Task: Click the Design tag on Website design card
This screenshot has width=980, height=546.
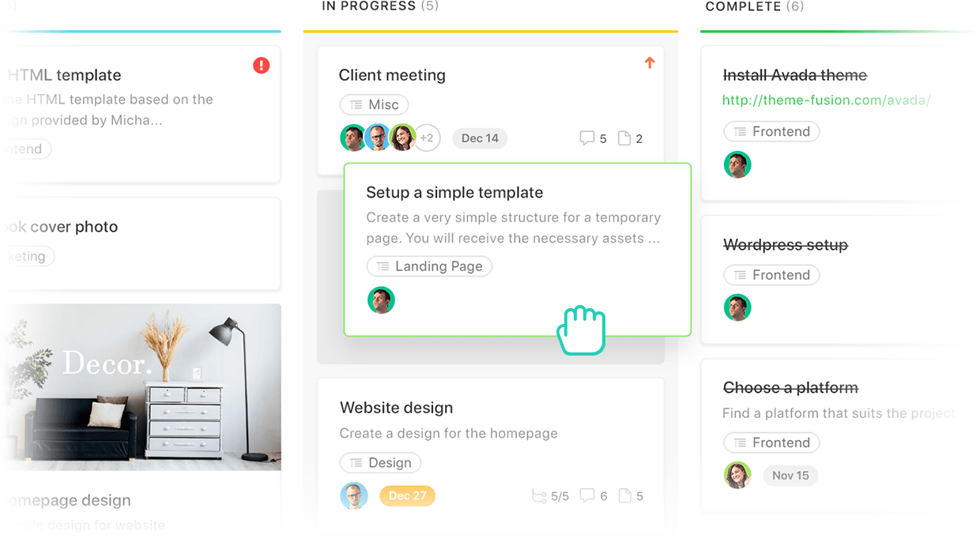Action: click(x=381, y=463)
